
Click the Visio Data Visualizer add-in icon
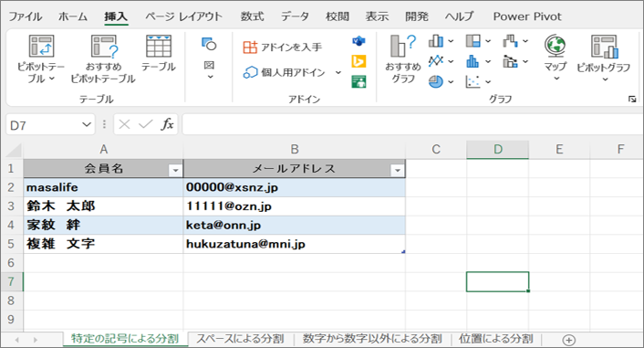[x=358, y=41]
